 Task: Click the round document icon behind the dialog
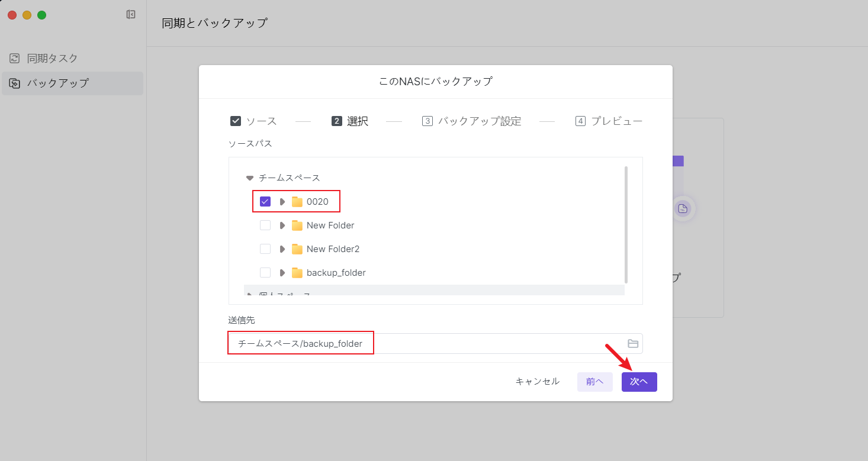(683, 208)
